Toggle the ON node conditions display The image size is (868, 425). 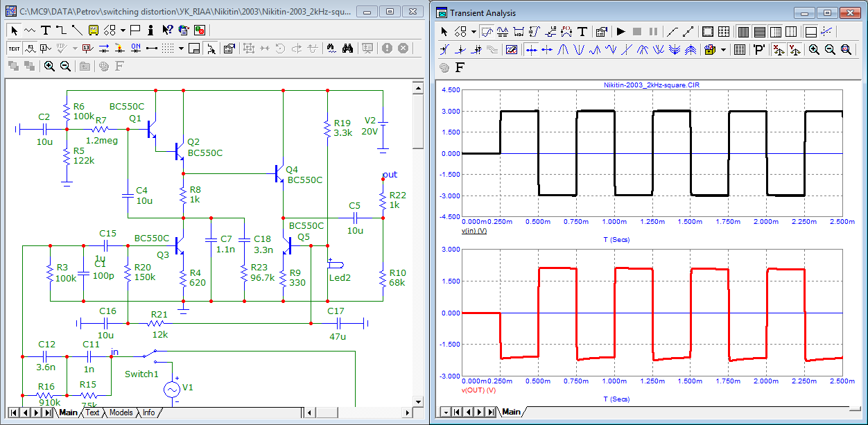[136, 48]
